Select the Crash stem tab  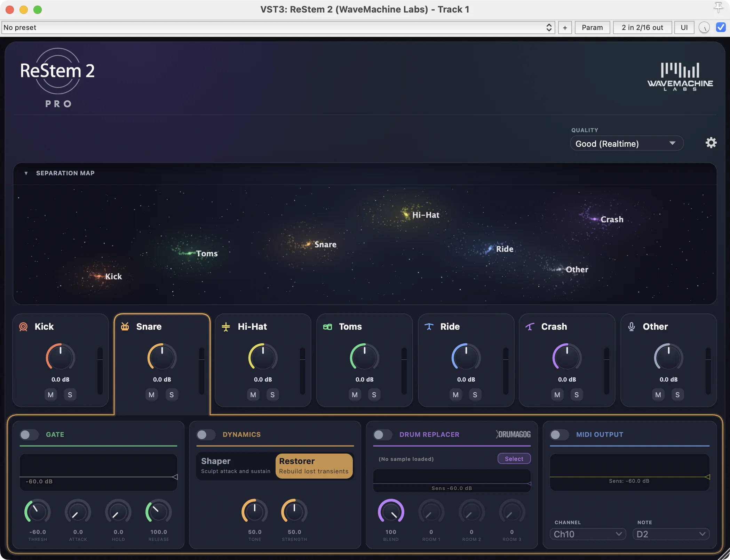pyautogui.click(x=567, y=360)
